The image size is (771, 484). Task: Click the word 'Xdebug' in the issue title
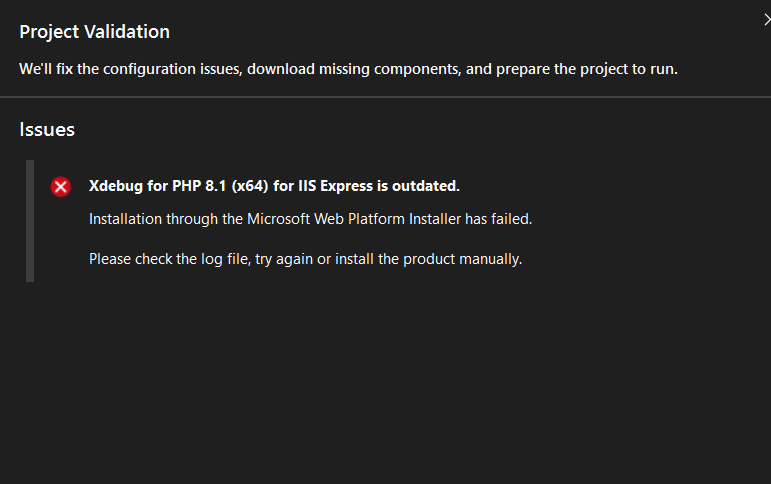click(116, 186)
